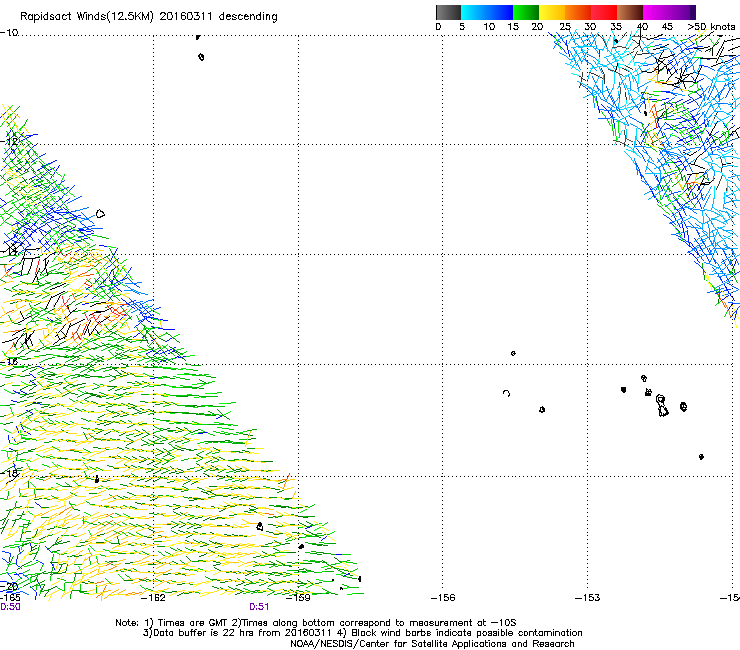Click the blue 10-15 knots legend segment

pos(500,12)
